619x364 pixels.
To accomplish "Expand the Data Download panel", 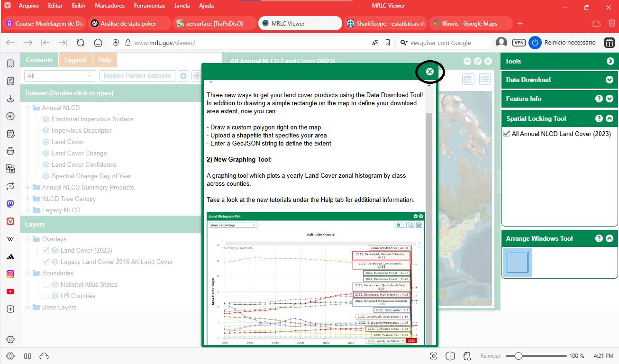I will (x=610, y=80).
